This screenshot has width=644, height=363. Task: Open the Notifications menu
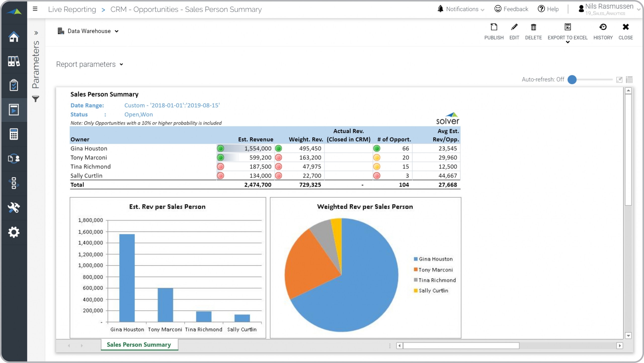[x=462, y=9]
